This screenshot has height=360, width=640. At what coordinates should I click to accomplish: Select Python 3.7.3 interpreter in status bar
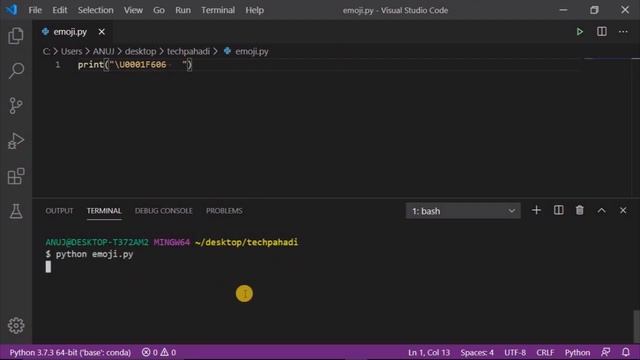click(70, 352)
